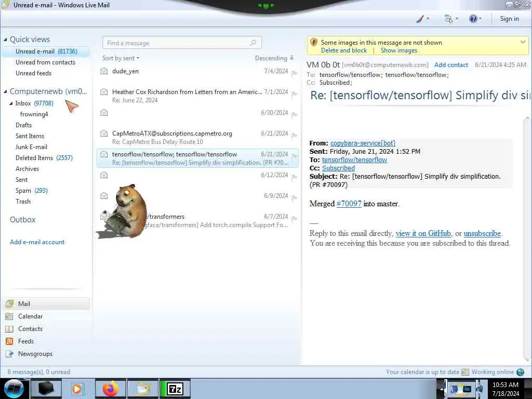
Task: Toggle flag on CapMetroATX message
Action: [x=294, y=136]
